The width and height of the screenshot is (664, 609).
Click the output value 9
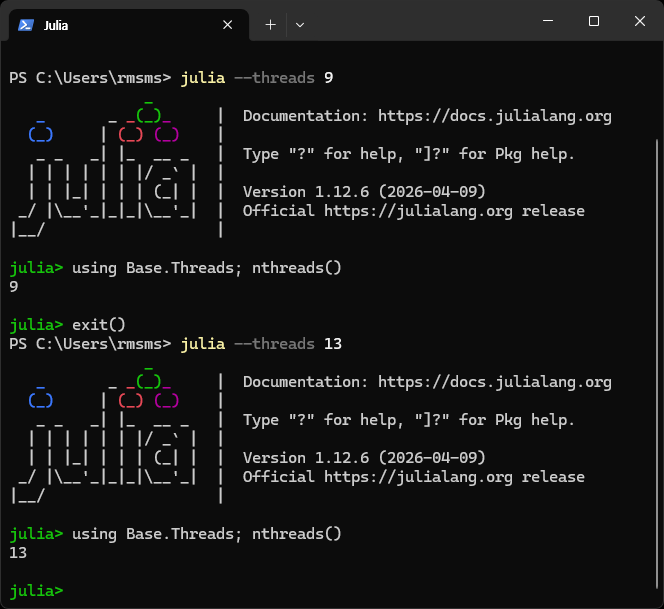point(14,287)
